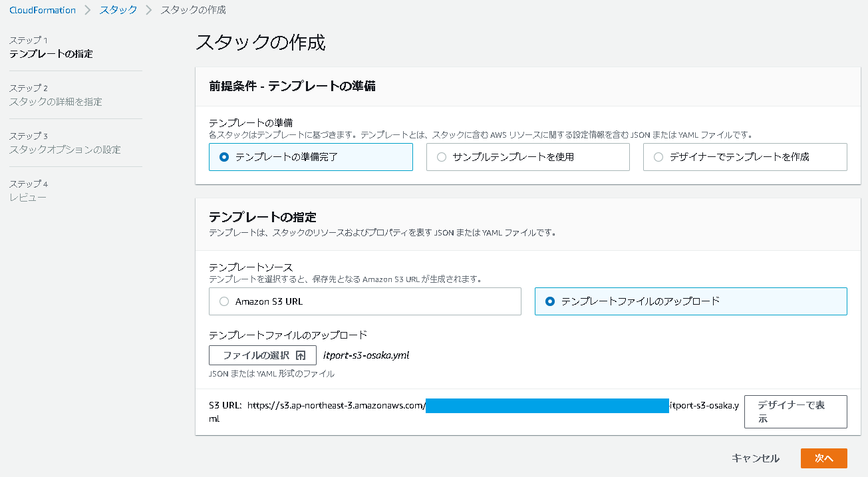Click 前提条件 - テンプレートの準備 section header
The width and height of the screenshot is (868, 477).
[x=292, y=86]
